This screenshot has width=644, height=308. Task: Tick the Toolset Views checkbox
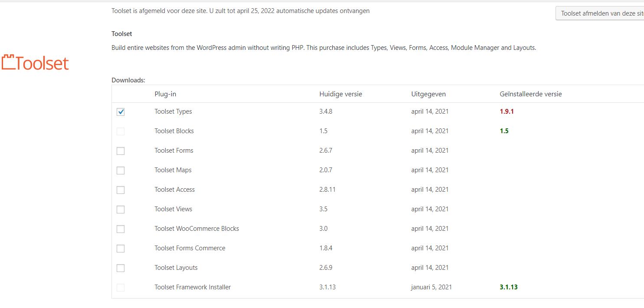[121, 210]
